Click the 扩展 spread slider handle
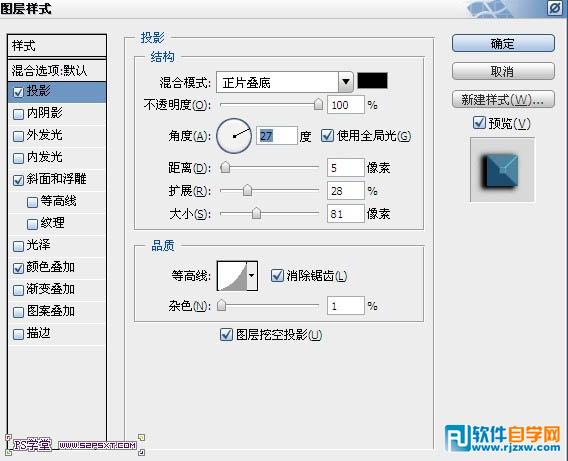The height and width of the screenshot is (461, 568). [x=247, y=190]
